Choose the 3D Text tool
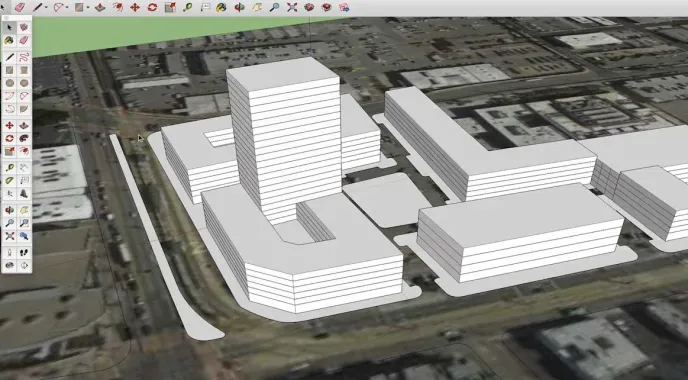Image resolution: width=688 pixels, height=380 pixels. [x=24, y=194]
